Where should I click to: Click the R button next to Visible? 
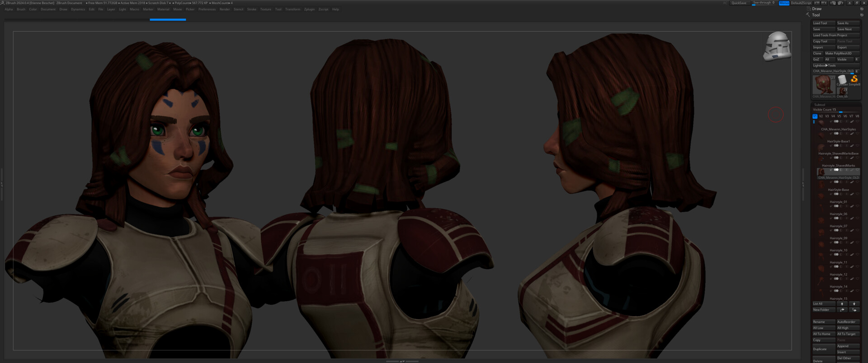(856, 59)
